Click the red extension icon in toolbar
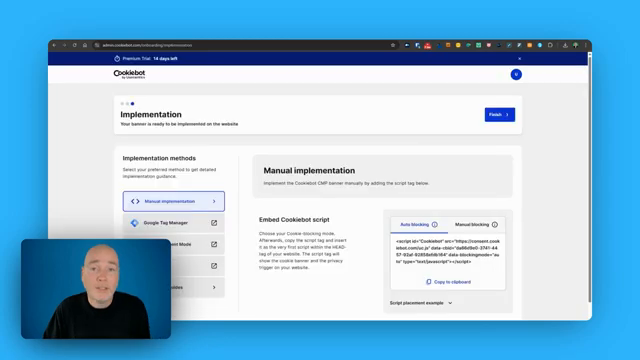Screen dimensions: 640x360 (427, 45)
